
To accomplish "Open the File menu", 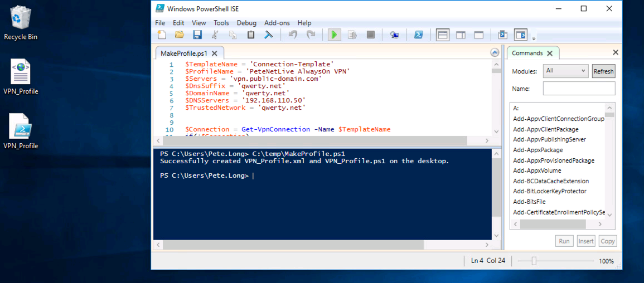I will 160,23.
